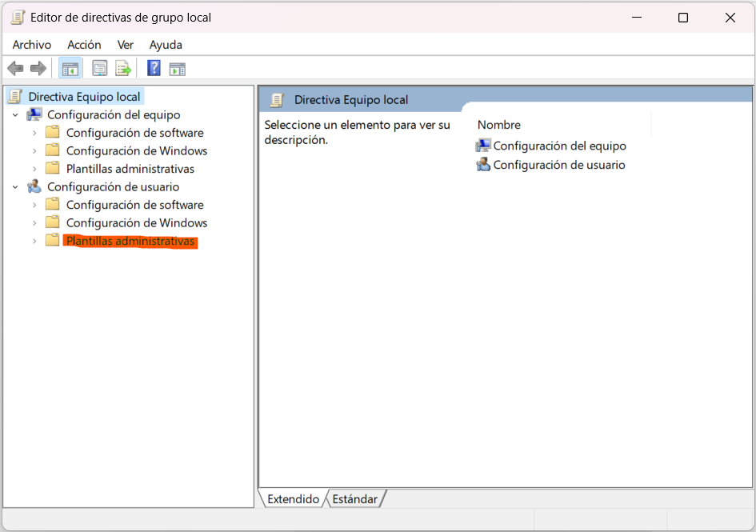Switch to the Estándar tab
Screen dimensions: 756x532
354,498
